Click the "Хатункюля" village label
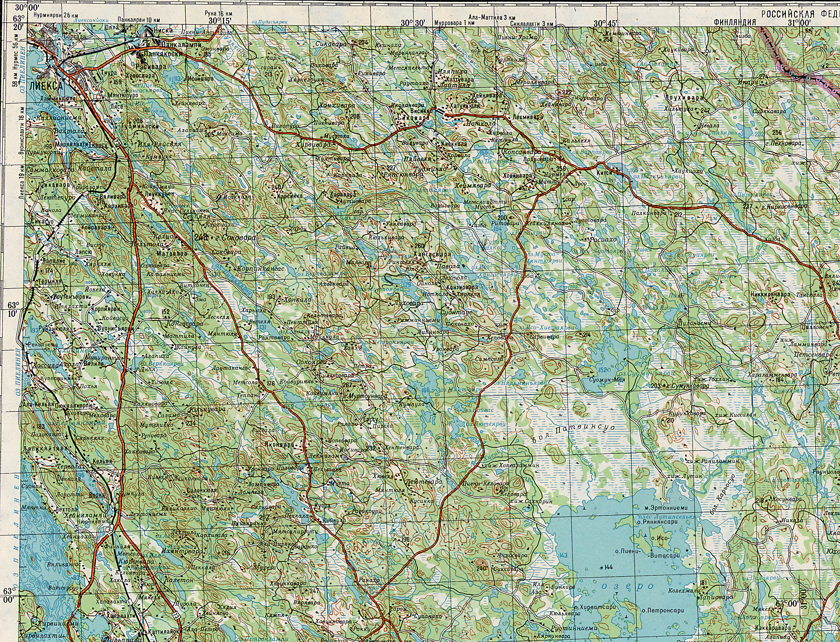Image resolution: width=840 pixels, height=642 pixels. (464, 105)
